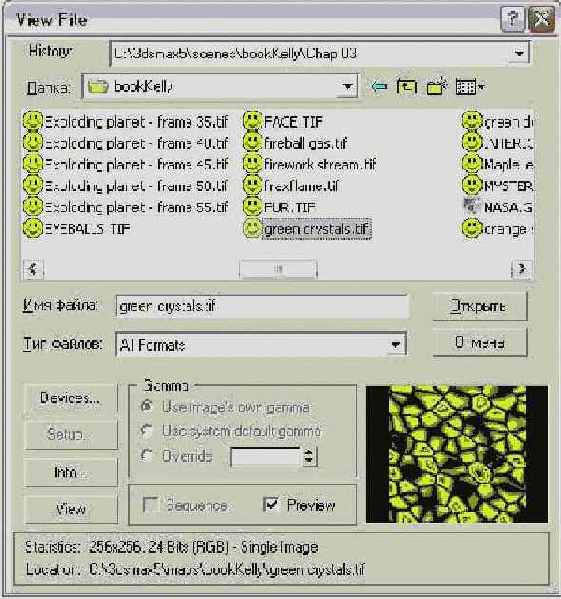561x599 pixels.
Task: Create a new folder icon
Action: pyautogui.click(x=436, y=86)
